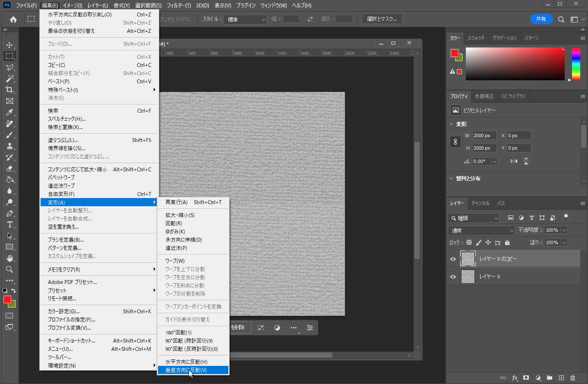This screenshot has width=588, height=384.
Task: Select the Horizontal Type tool
Action: pos(9,225)
